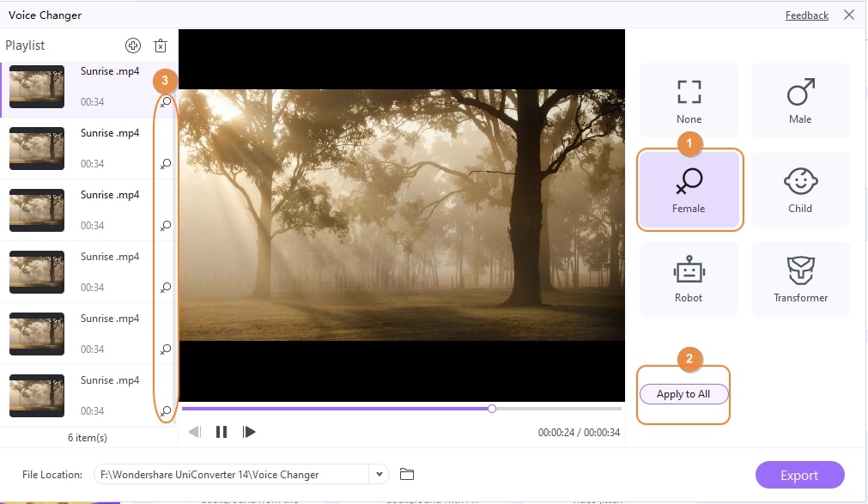The height and width of the screenshot is (504, 868).
Task: Click the Playlist heading
Action: 25,46
